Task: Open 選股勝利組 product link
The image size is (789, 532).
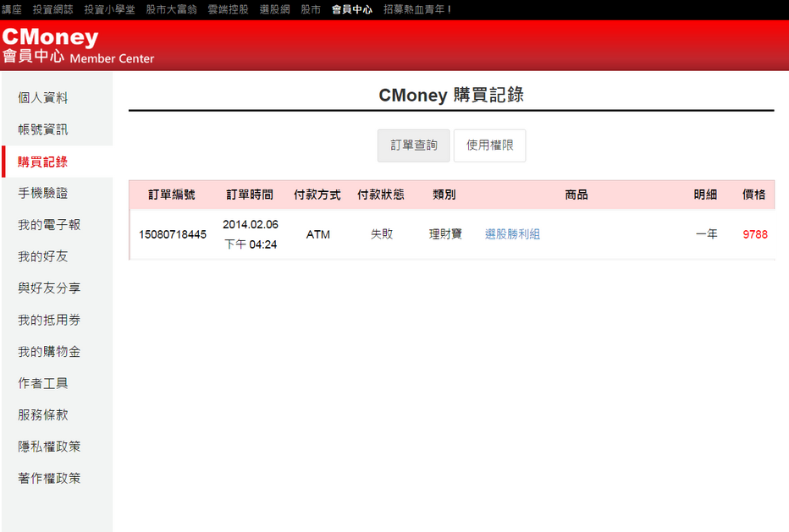Action: pyautogui.click(x=512, y=234)
